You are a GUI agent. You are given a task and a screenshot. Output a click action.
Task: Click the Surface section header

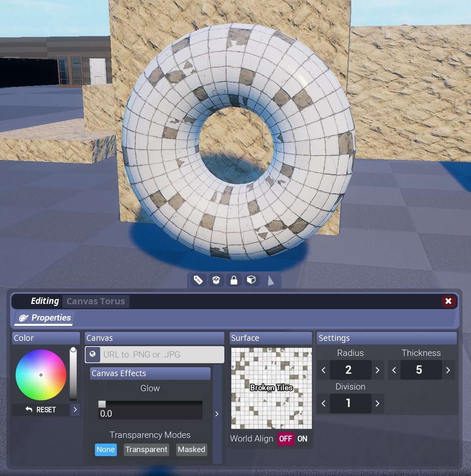pyautogui.click(x=271, y=338)
